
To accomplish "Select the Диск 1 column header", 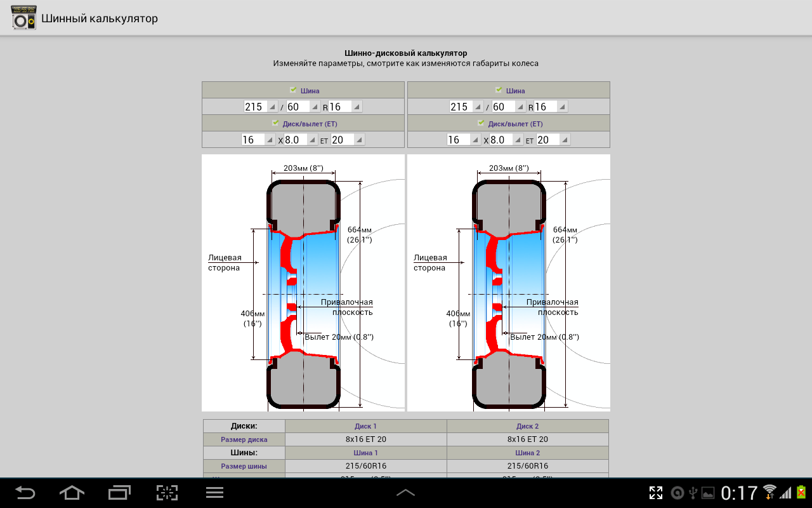I will (365, 426).
